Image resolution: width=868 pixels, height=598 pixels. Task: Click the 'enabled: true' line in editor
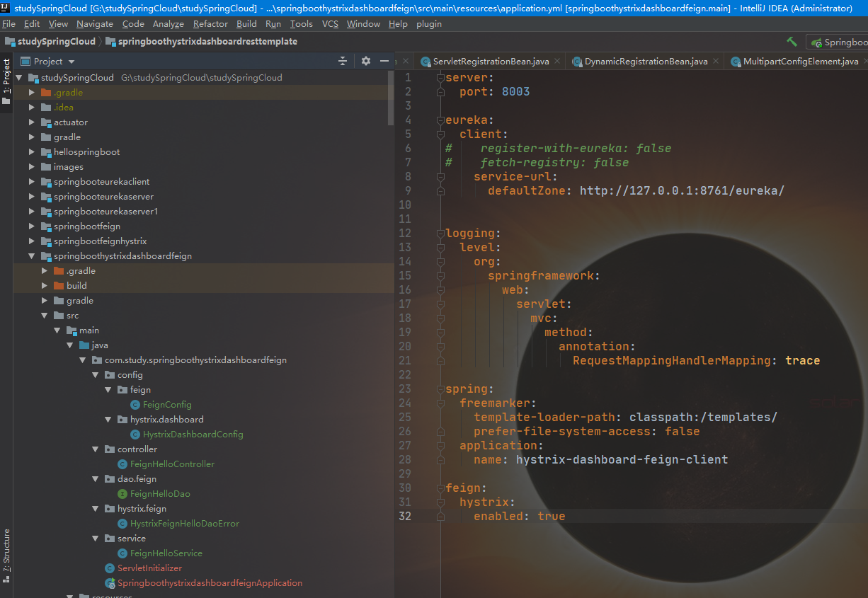(x=519, y=517)
